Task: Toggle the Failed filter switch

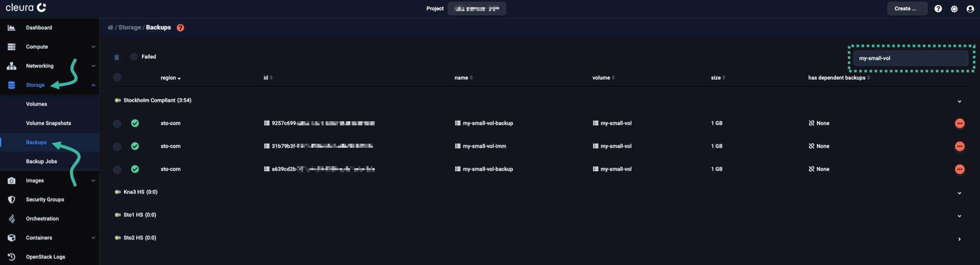Action: pyautogui.click(x=134, y=57)
